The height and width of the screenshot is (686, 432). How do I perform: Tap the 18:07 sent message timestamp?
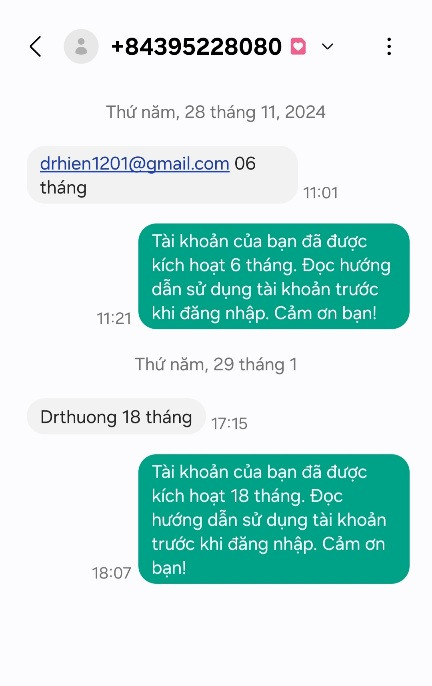112,573
